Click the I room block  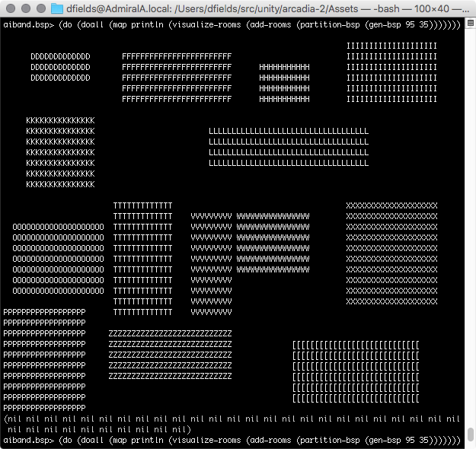click(391, 72)
